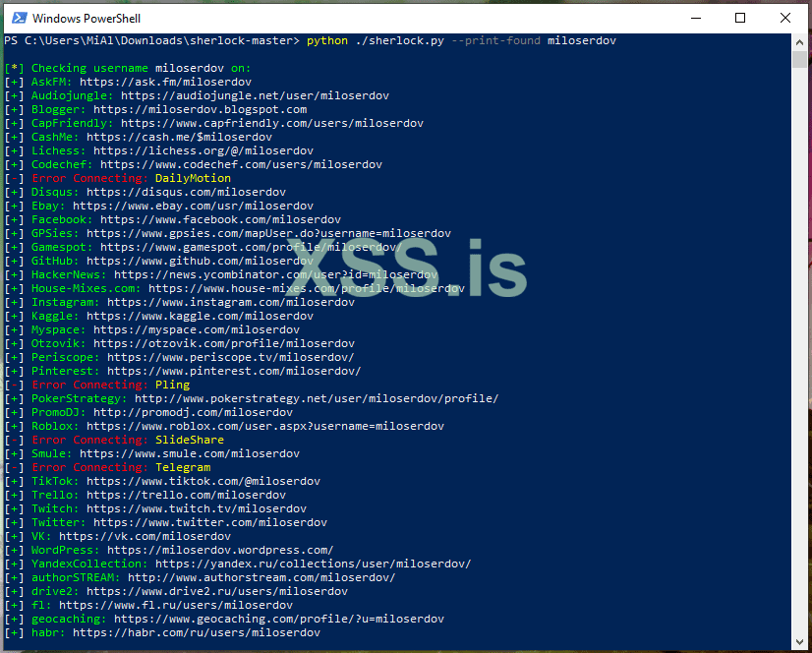Image resolution: width=812 pixels, height=653 pixels.
Task: Click the Disqus URL
Action: click(x=186, y=192)
